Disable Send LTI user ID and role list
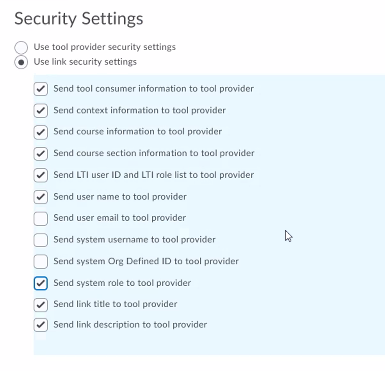This screenshot has height=371, width=385. (41, 175)
